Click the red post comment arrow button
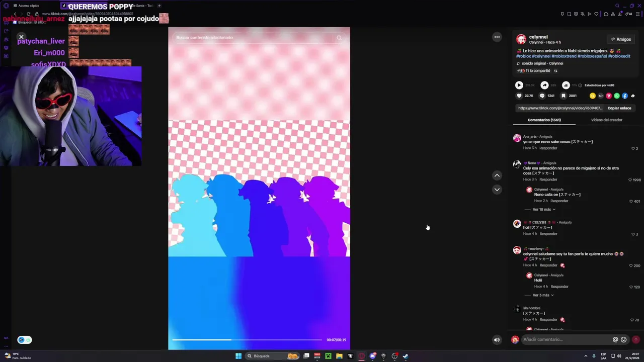Viewport: 644px width, 362px height. coord(636,339)
